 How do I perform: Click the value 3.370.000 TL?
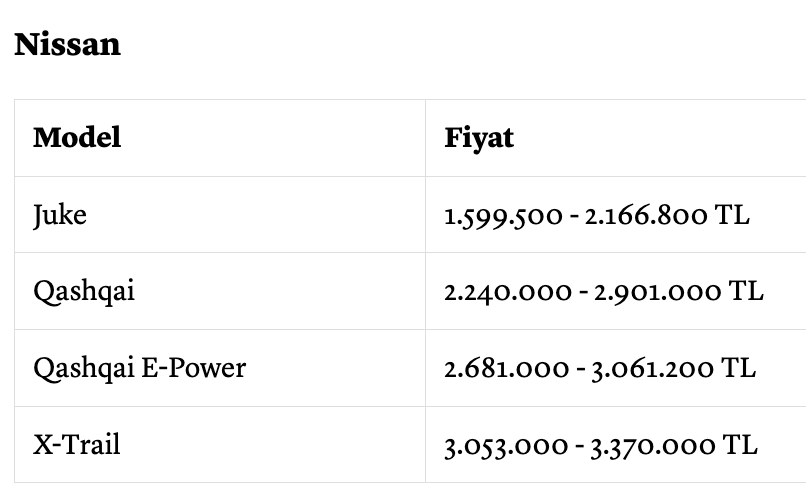coord(674,445)
